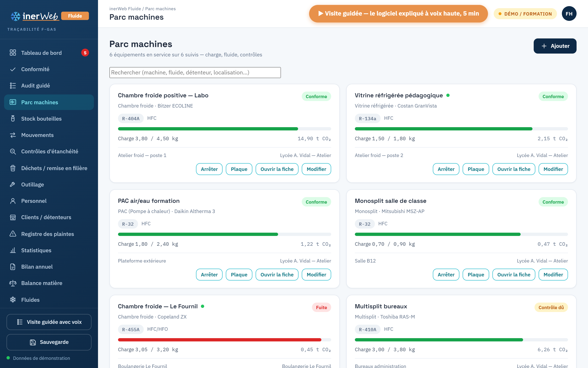Click the Ajouter button
The image size is (588, 368).
555,46
